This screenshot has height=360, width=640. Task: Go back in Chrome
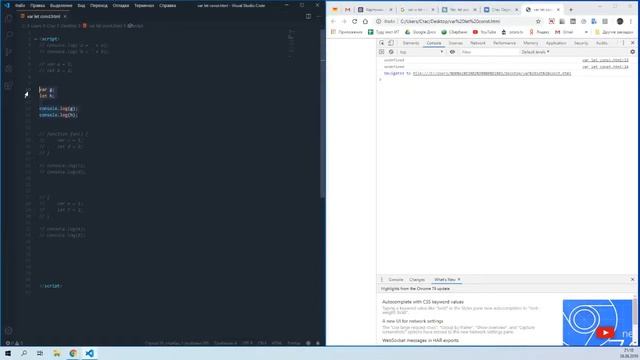pyautogui.click(x=333, y=21)
